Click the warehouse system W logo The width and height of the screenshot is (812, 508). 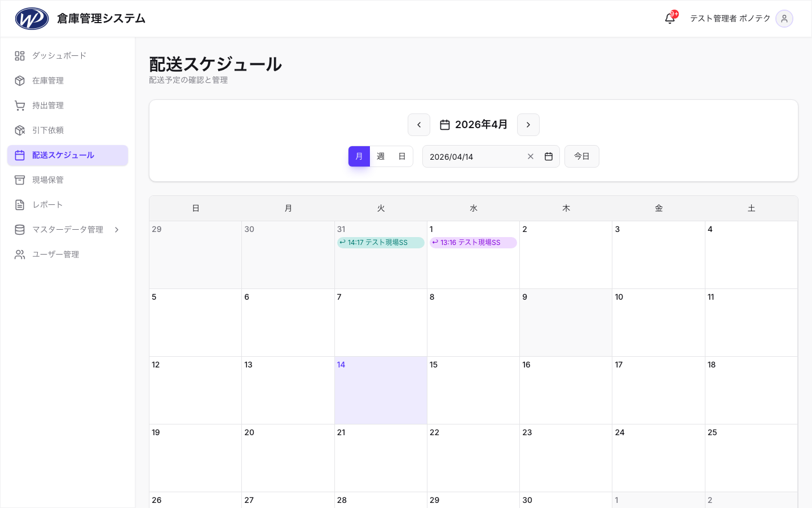click(32, 19)
